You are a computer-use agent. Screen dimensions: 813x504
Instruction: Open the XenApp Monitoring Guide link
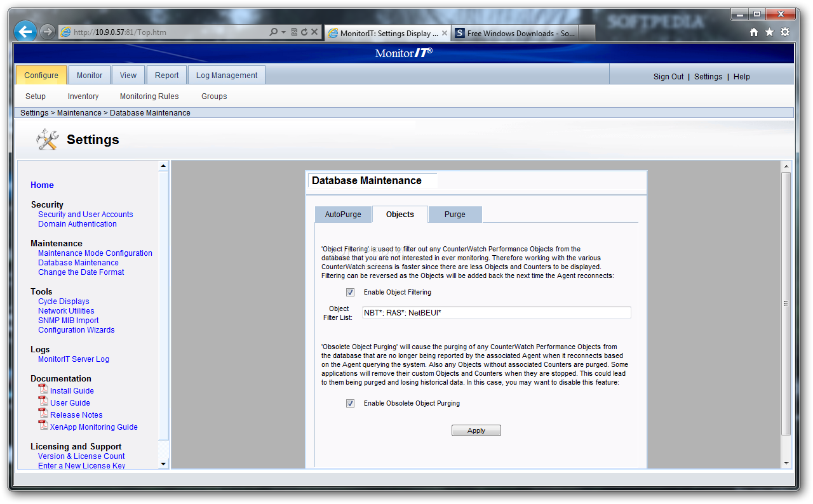click(94, 427)
